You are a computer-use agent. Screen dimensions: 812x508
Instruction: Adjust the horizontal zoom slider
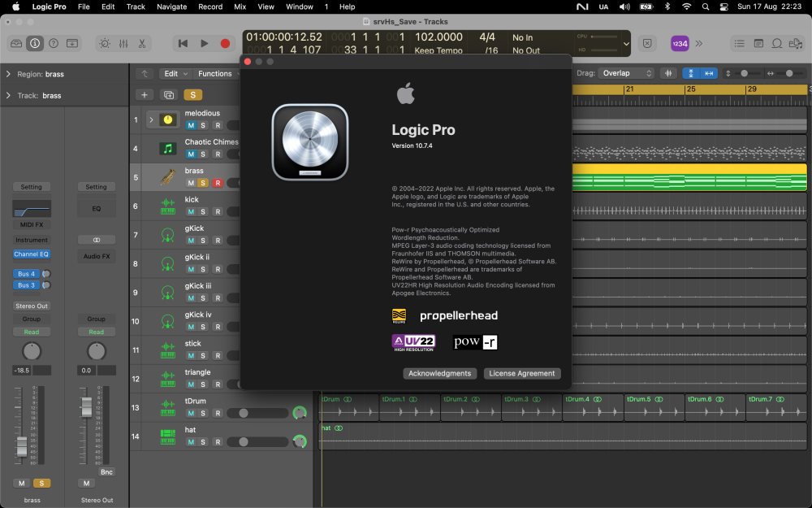pyautogui.click(x=788, y=74)
